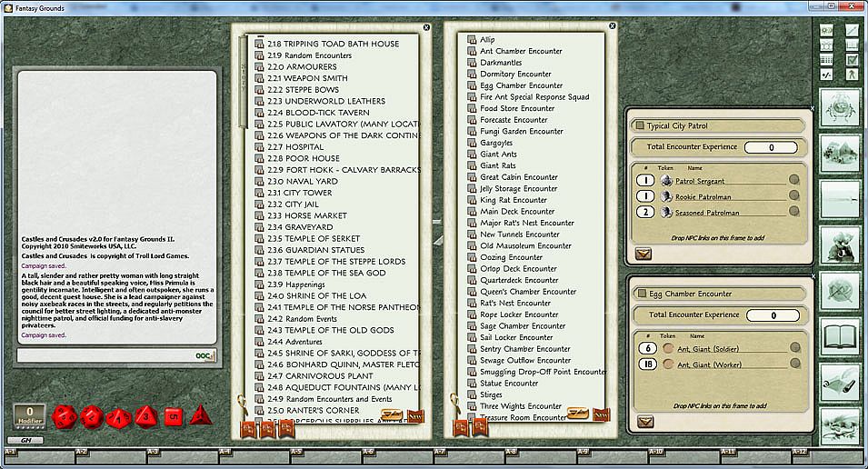This screenshot has width=868, height=469.
Task: Roll the red d4 die
Action: (x=201, y=415)
